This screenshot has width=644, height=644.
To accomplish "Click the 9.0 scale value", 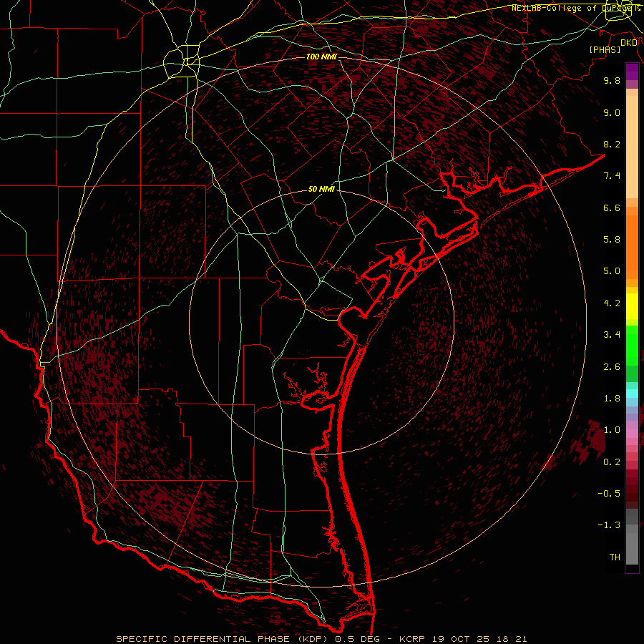I will [612, 112].
